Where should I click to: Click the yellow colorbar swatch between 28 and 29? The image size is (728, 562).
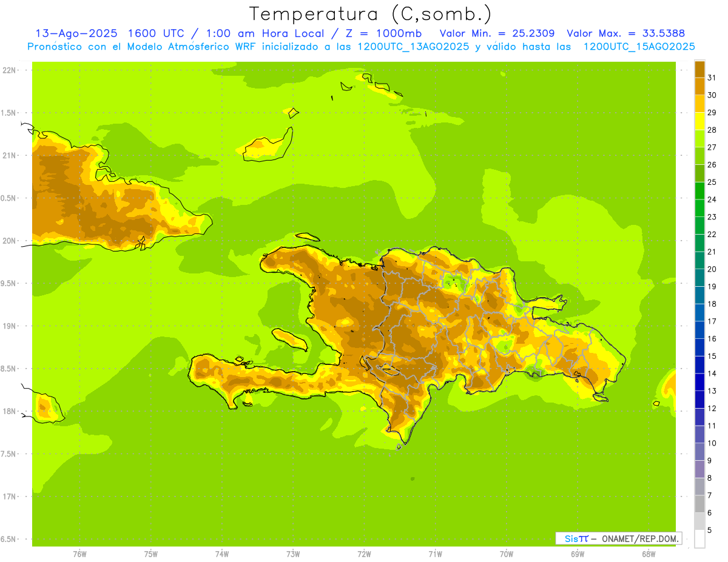pyautogui.click(x=699, y=121)
